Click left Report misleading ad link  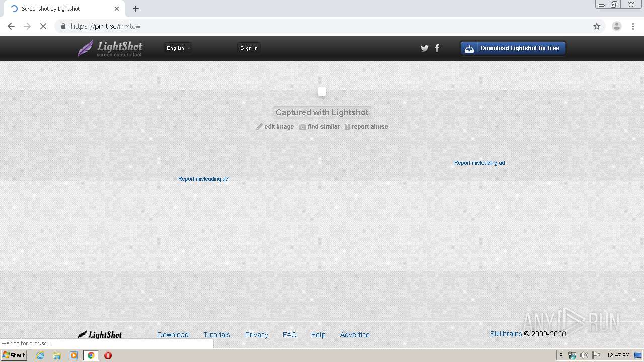[x=203, y=179]
